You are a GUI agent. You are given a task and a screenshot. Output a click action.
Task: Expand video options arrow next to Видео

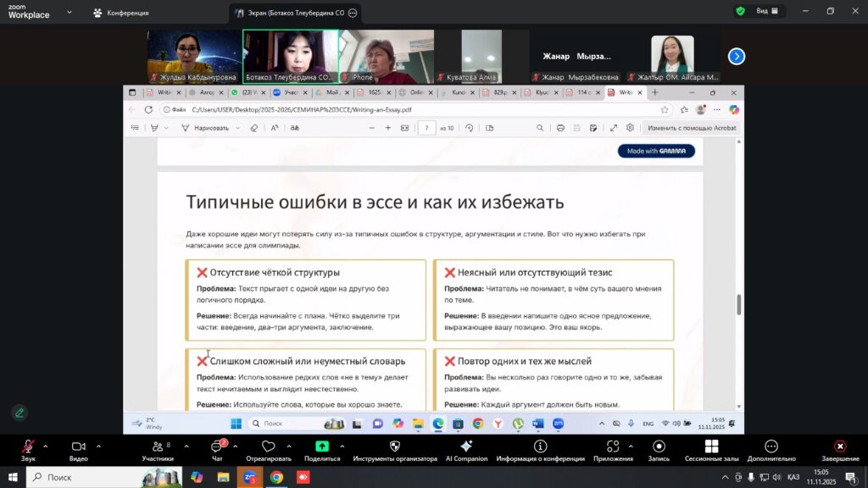coord(98,446)
